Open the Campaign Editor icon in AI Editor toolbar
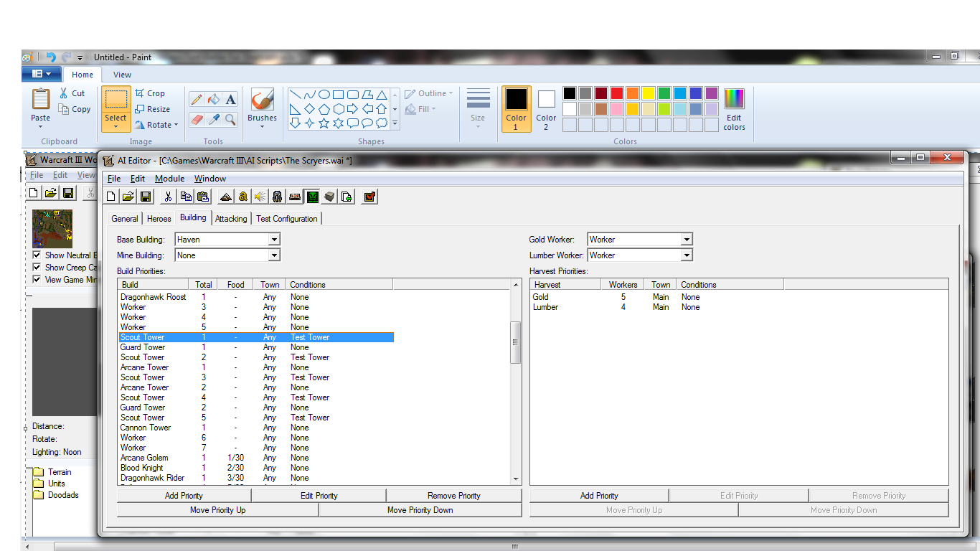This screenshot has height=551, width=980. (295, 197)
